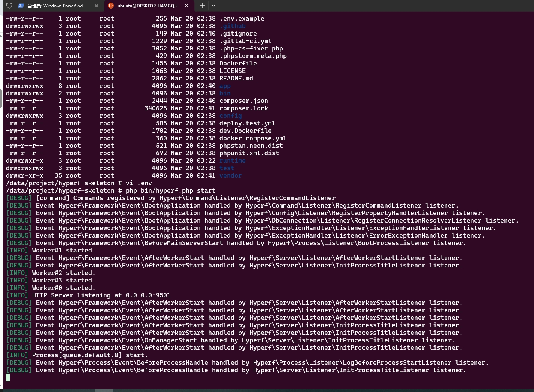Screen dimensions: 534x392
Task: Click the .gitlab-ci.yml file name
Action: tap(246, 41)
